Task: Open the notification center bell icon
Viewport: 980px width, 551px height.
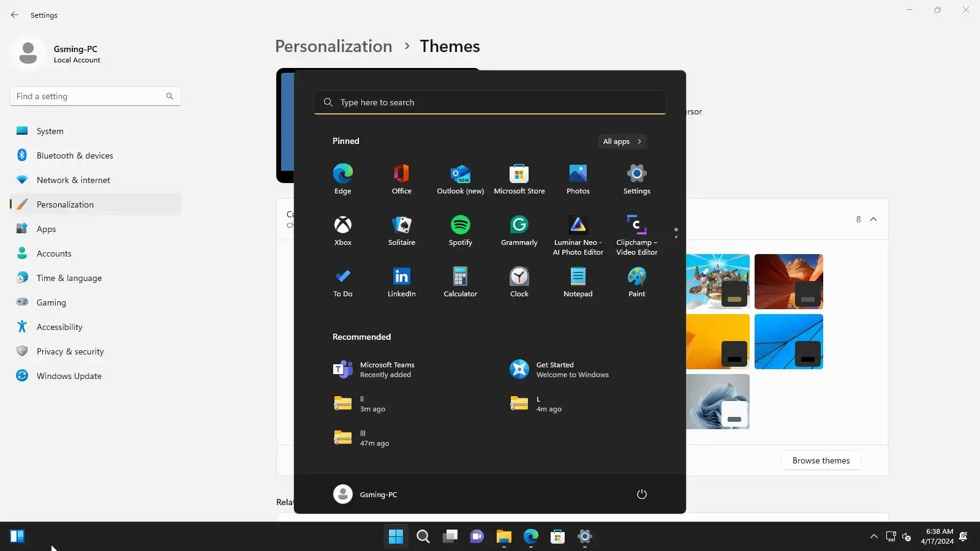Action: click(963, 537)
